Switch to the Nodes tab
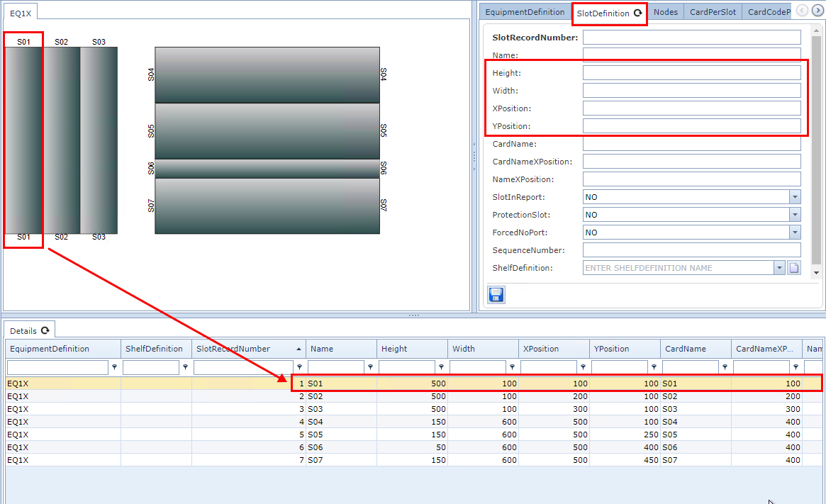Viewport: 826px width, 504px height. 665,12
